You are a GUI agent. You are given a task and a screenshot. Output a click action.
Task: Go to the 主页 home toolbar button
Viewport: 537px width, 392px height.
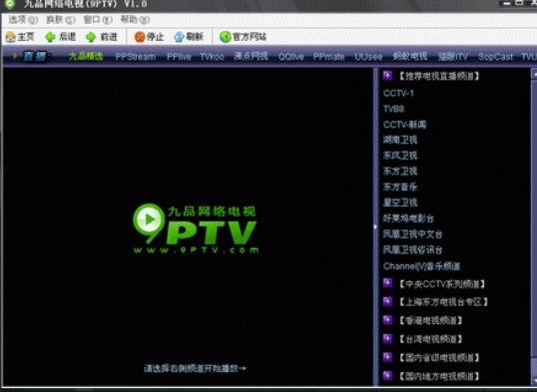coord(20,37)
